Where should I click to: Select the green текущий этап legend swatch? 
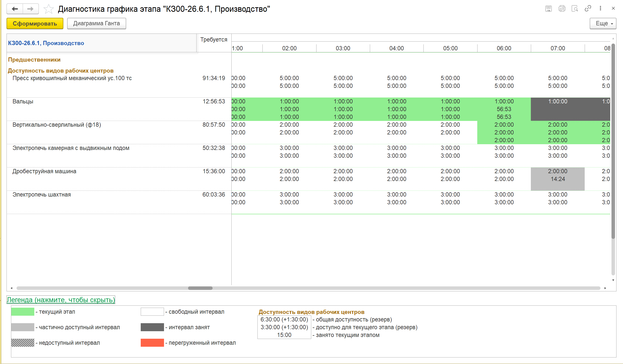click(23, 312)
